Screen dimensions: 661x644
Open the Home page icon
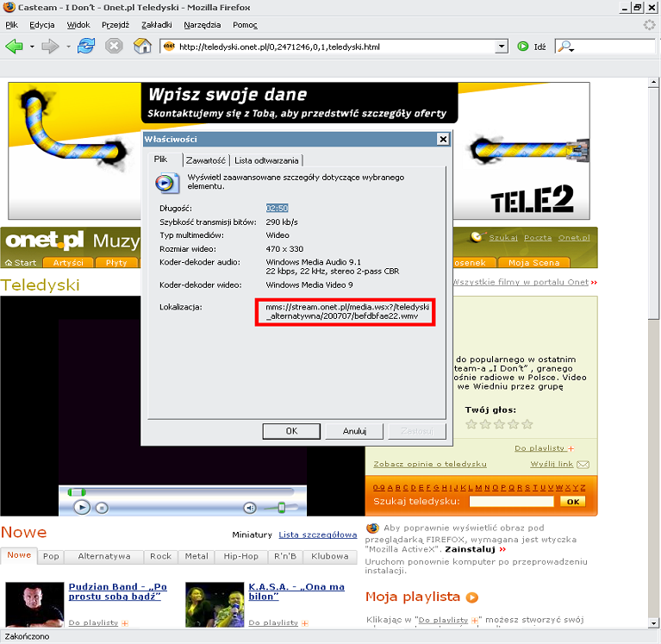pyautogui.click(x=142, y=46)
